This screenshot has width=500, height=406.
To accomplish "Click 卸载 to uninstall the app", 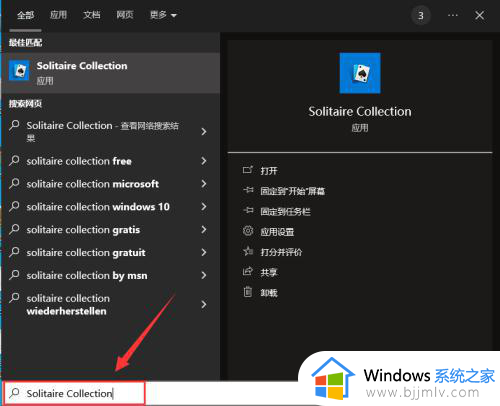I will [x=269, y=293].
